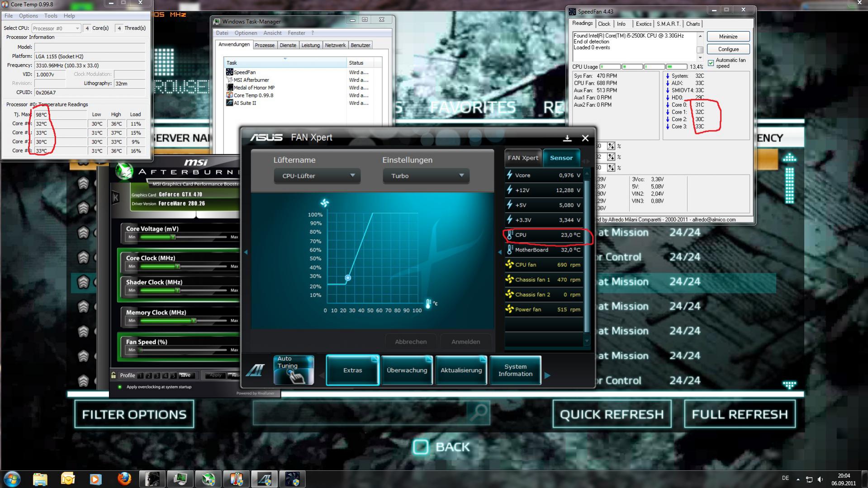Click the Core Clock slider handle

(x=178, y=266)
